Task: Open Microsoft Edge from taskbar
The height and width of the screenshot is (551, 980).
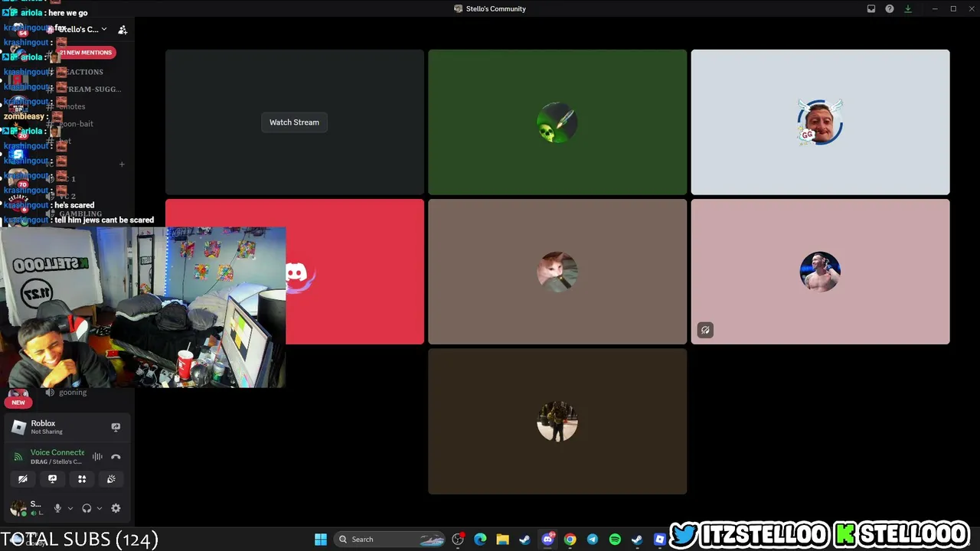Action: (x=480, y=540)
